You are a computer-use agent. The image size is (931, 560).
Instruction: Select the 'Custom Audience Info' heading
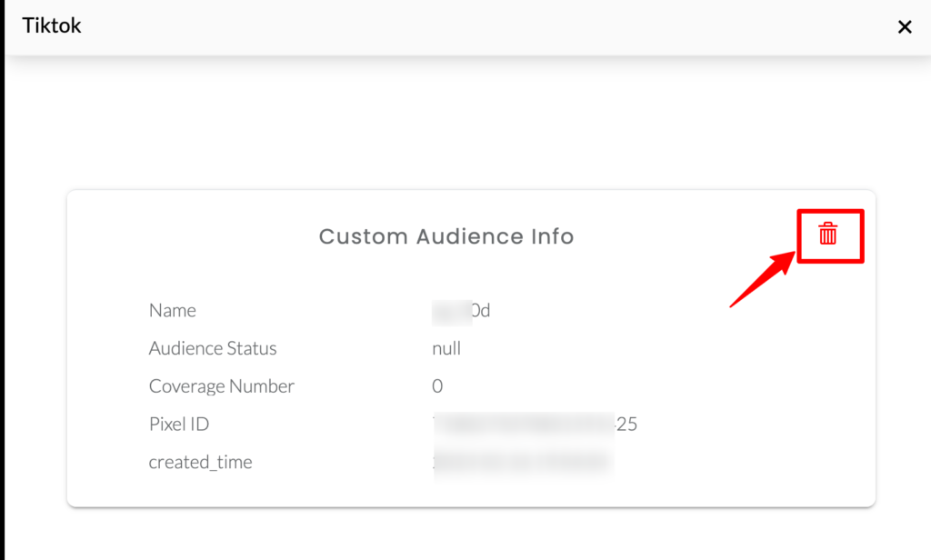[x=446, y=236]
